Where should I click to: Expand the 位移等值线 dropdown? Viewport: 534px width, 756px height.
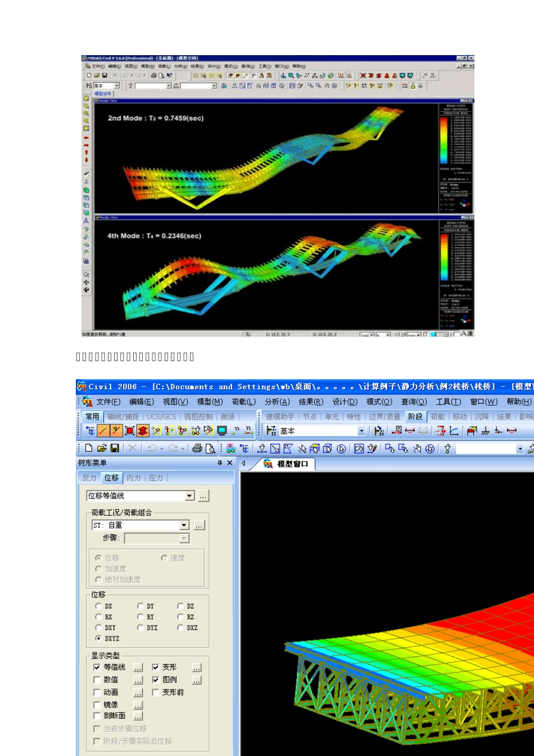point(189,496)
